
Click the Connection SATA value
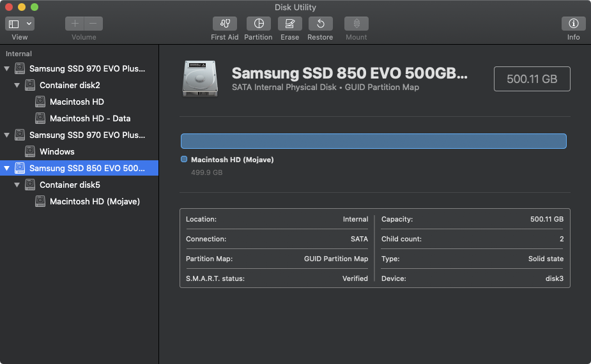pyautogui.click(x=359, y=239)
